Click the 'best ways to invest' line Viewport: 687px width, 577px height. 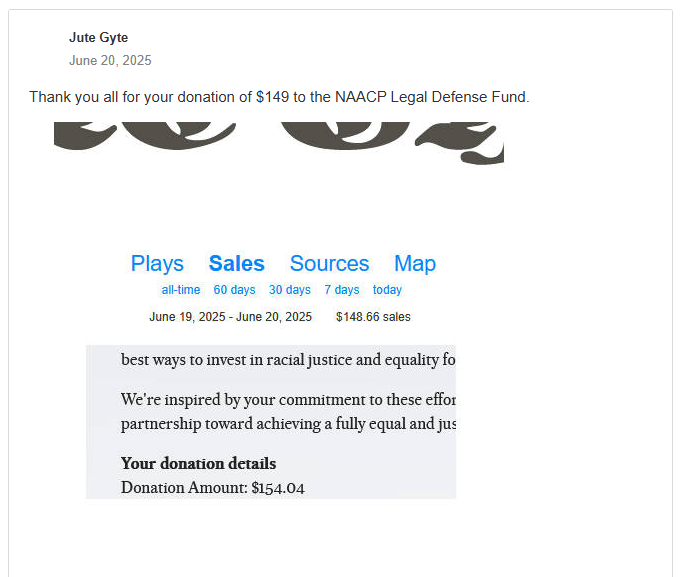[x=288, y=360]
